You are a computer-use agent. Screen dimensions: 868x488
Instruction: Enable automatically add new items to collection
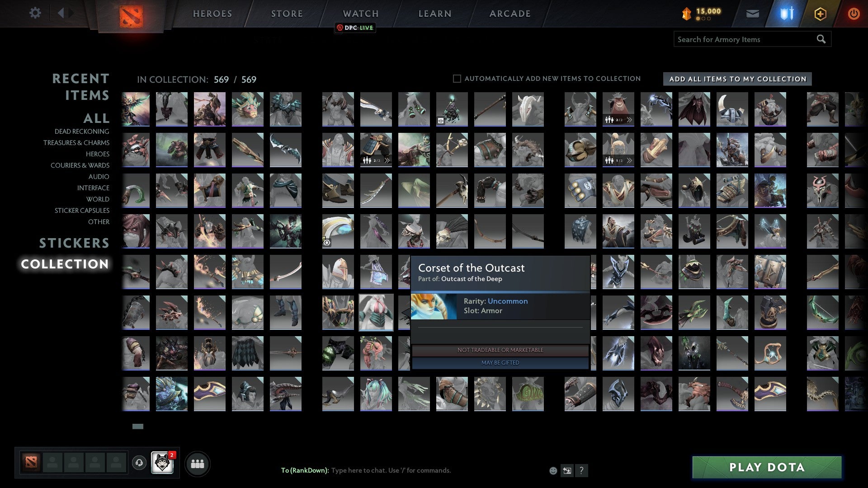458,78
